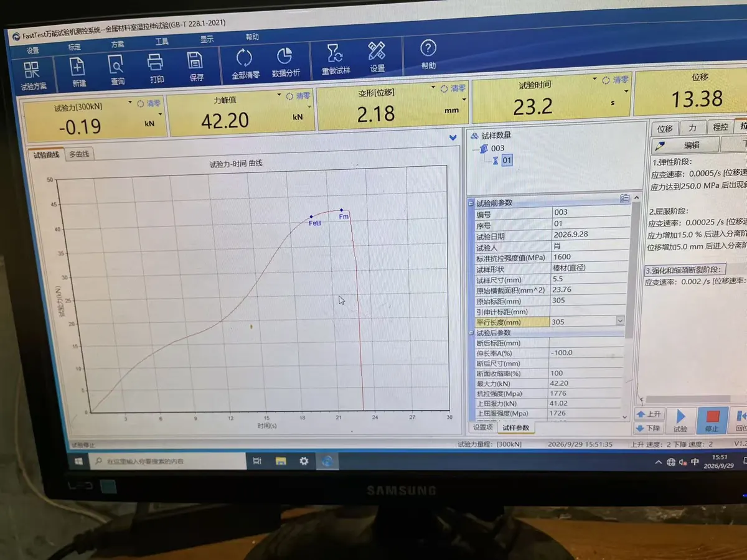
Task: Select the 程控 tab
Action: coord(720,128)
